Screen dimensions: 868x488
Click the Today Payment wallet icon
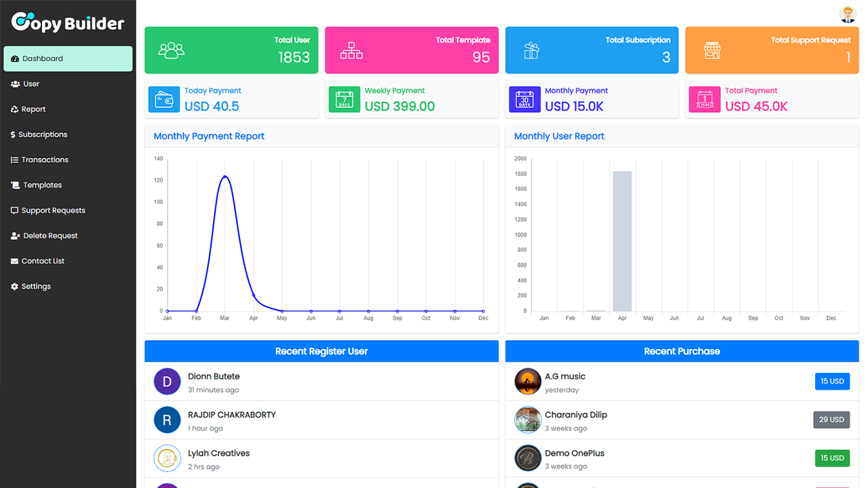163,100
